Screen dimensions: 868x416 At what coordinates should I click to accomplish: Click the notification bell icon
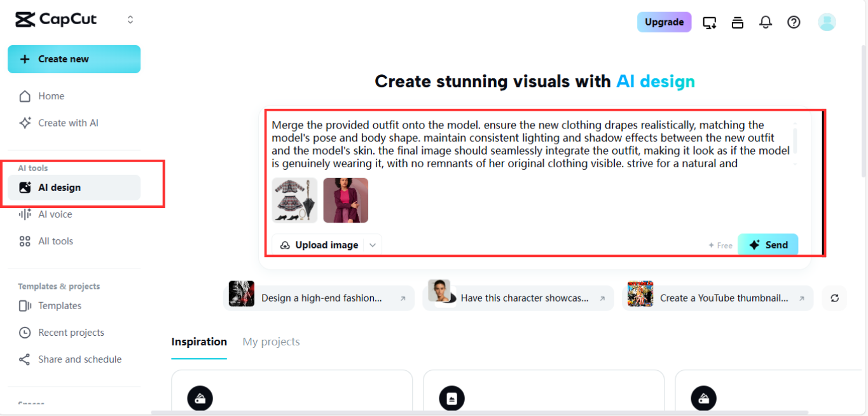(766, 22)
